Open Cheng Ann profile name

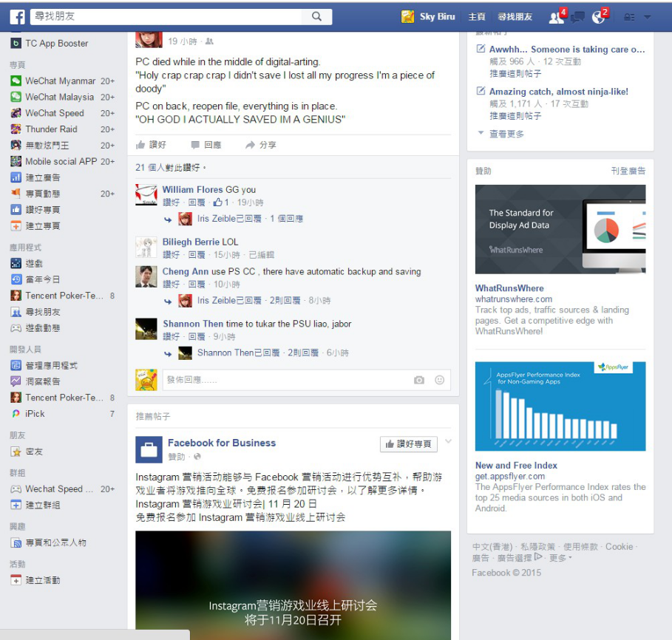(x=185, y=271)
